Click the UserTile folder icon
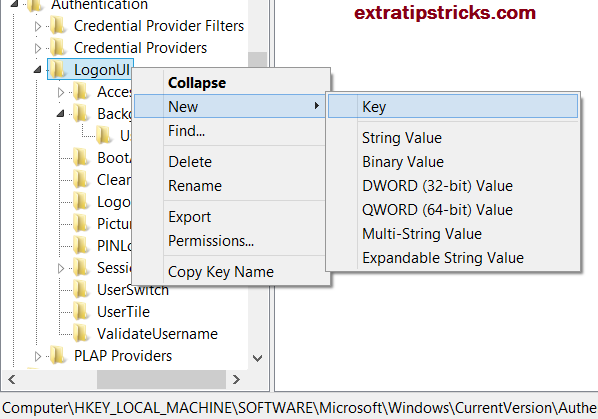The width and height of the screenshot is (598, 419). tap(80, 312)
